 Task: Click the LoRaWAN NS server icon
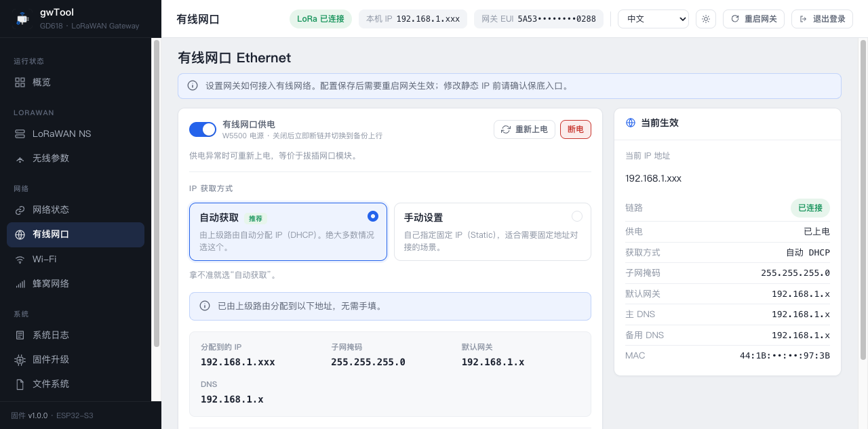20,134
